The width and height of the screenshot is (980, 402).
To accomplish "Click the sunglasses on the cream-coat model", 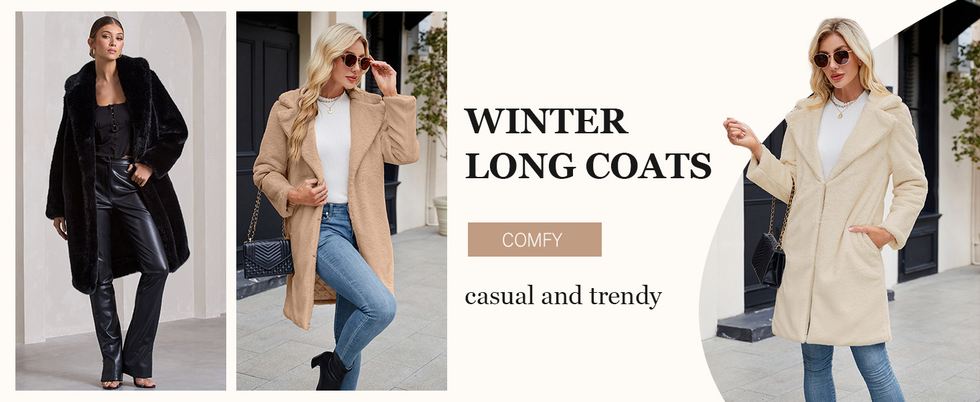I will point(832,58).
